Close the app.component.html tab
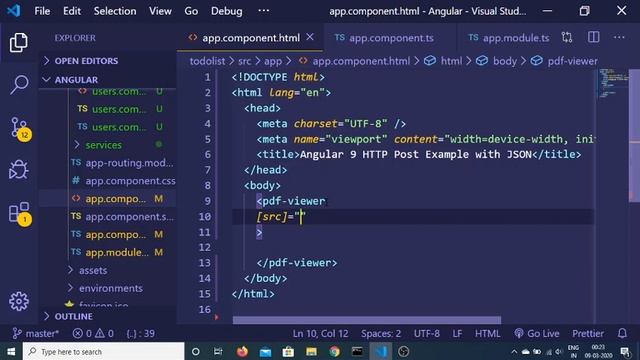 pos(310,37)
